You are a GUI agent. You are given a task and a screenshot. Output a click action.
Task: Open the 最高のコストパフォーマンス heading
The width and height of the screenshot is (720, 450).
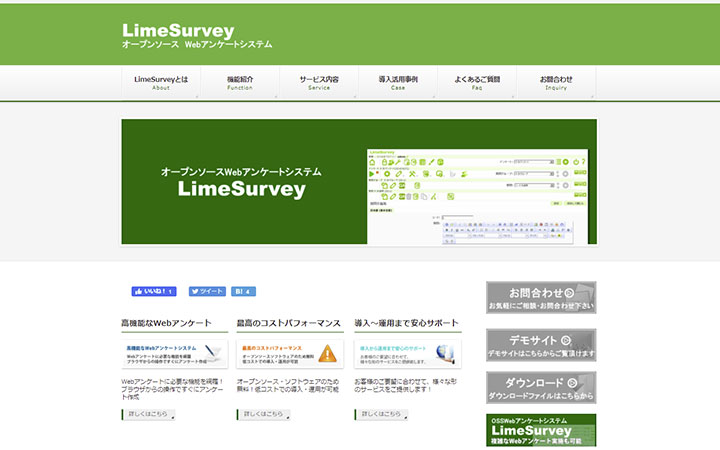(x=289, y=323)
